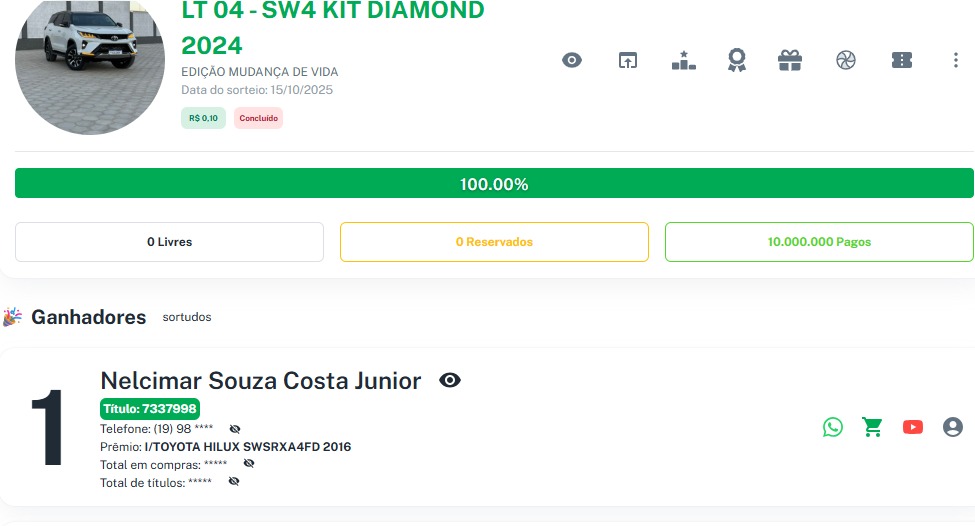Open the gift box prizes icon
Viewport: 975px width, 526px height.
click(x=790, y=60)
